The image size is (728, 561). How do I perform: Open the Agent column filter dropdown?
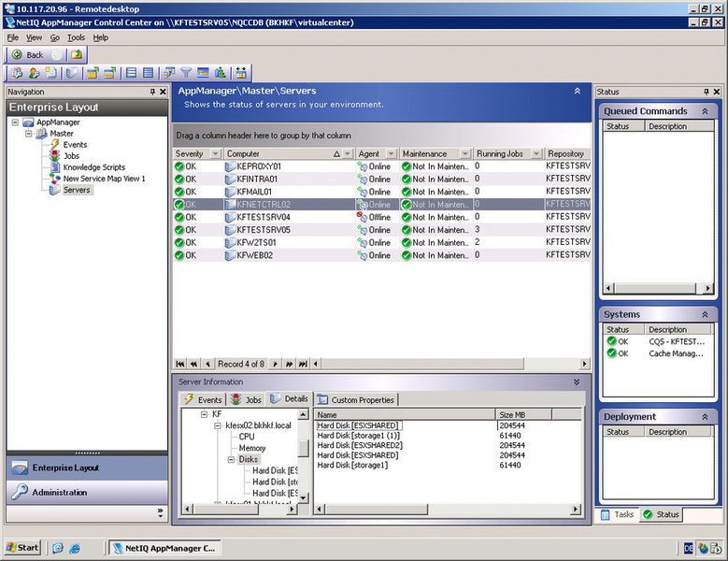391,153
